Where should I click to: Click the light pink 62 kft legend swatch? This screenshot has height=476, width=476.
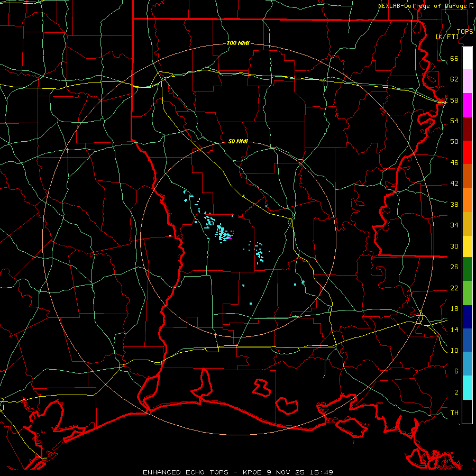point(467,81)
